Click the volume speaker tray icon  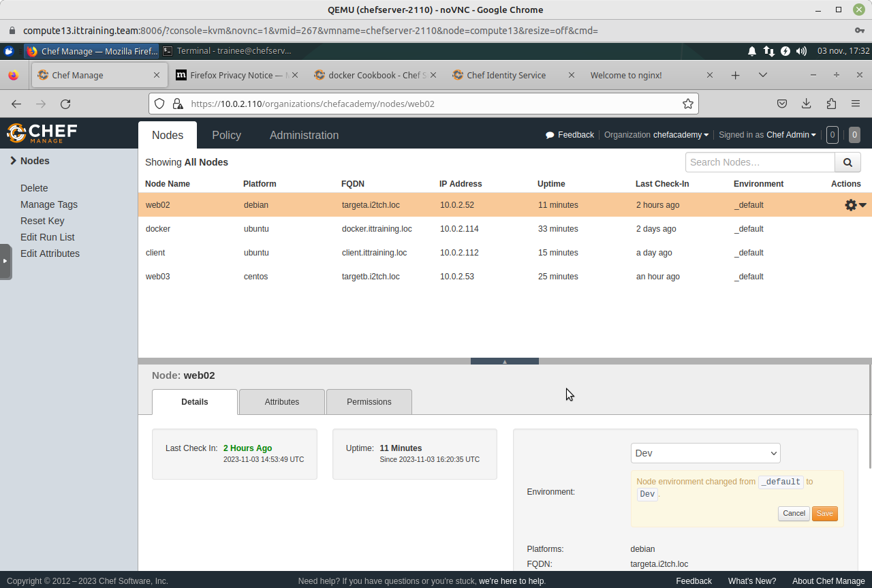click(802, 51)
